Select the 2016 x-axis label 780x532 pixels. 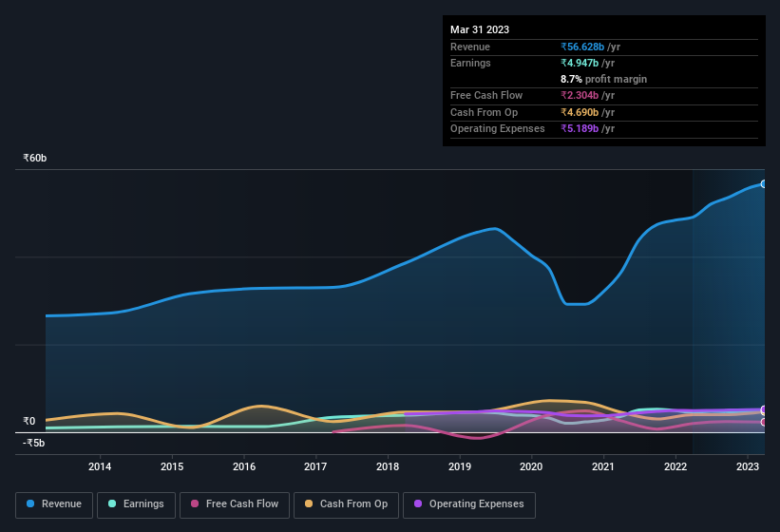tap(244, 466)
